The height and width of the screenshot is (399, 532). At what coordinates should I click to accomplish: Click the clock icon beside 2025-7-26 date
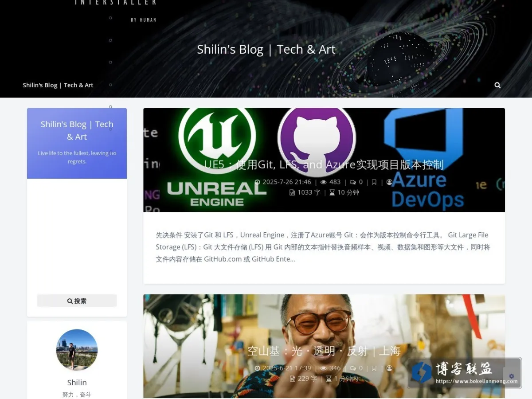(258, 182)
